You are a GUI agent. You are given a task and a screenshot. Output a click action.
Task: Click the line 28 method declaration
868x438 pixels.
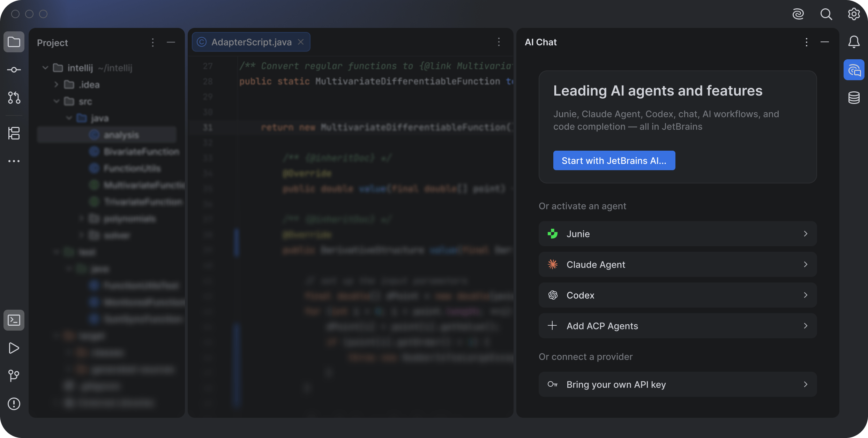pos(375,81)
